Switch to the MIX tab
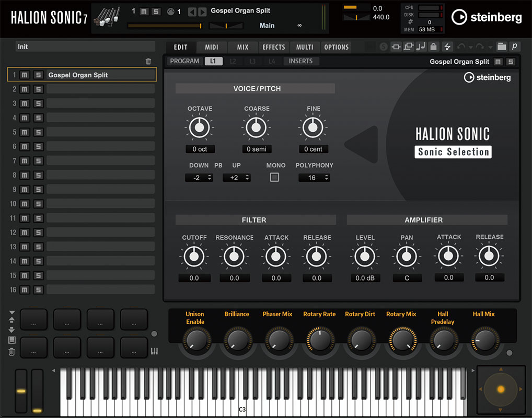 pyautogui.click(x=242, y=47)
